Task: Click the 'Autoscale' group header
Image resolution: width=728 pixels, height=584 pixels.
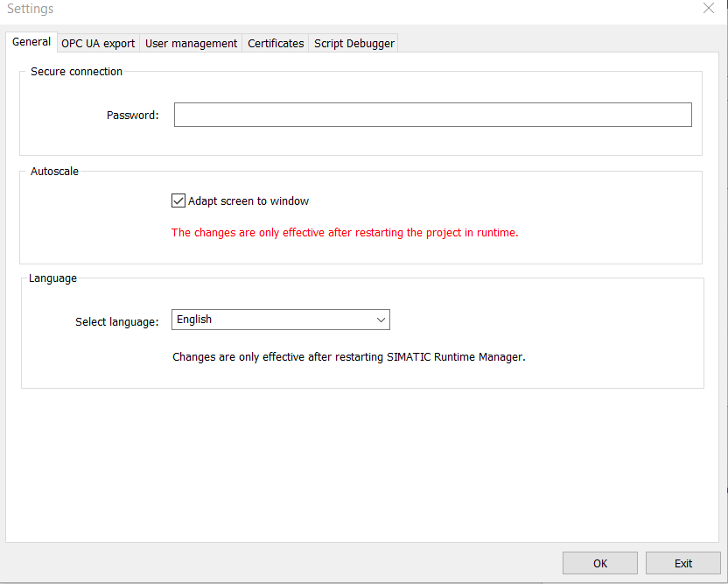Action: click(x=54, y=172)
